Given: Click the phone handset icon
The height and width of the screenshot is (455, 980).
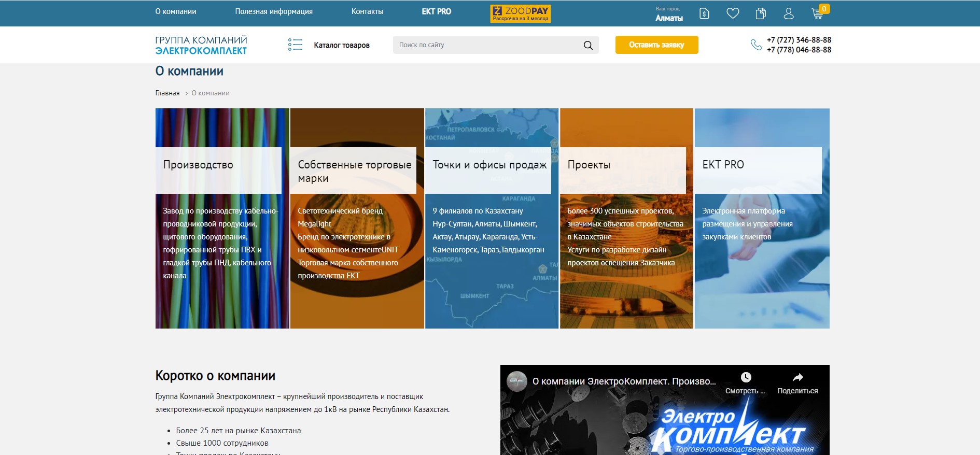Looking at the screenshot, I should (756, 45).
